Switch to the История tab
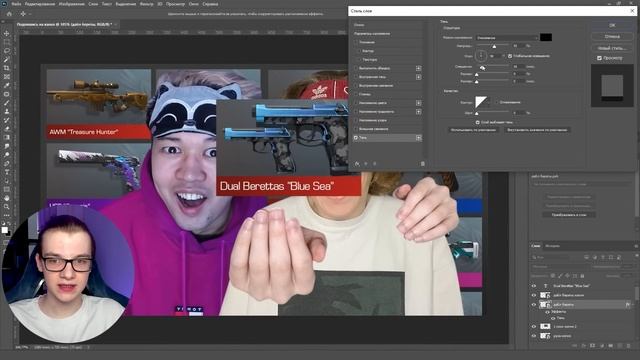 coord(552,246)
